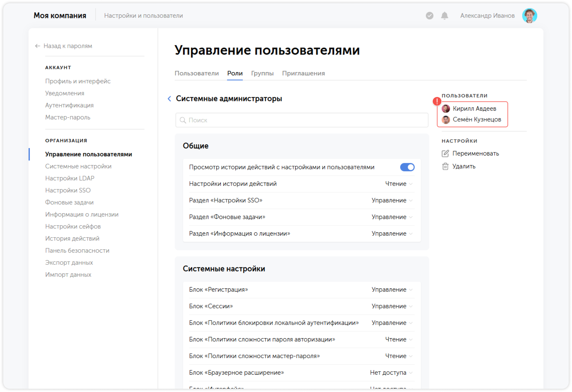Click the rename pencil icon under НАСТРОЙКИ

pos(445,153)
